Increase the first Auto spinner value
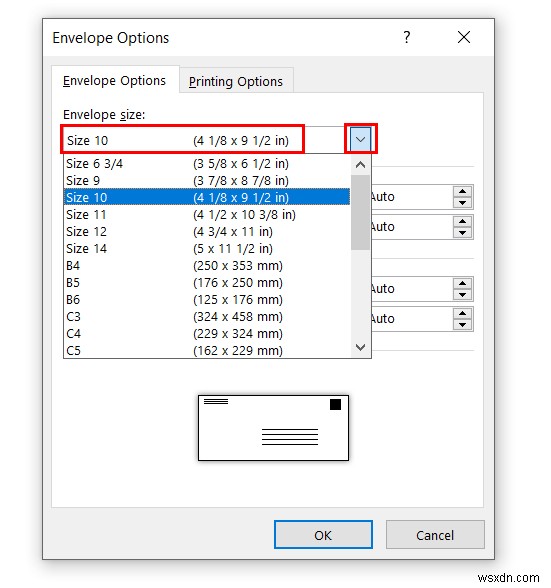 click(x=462, y=191)
